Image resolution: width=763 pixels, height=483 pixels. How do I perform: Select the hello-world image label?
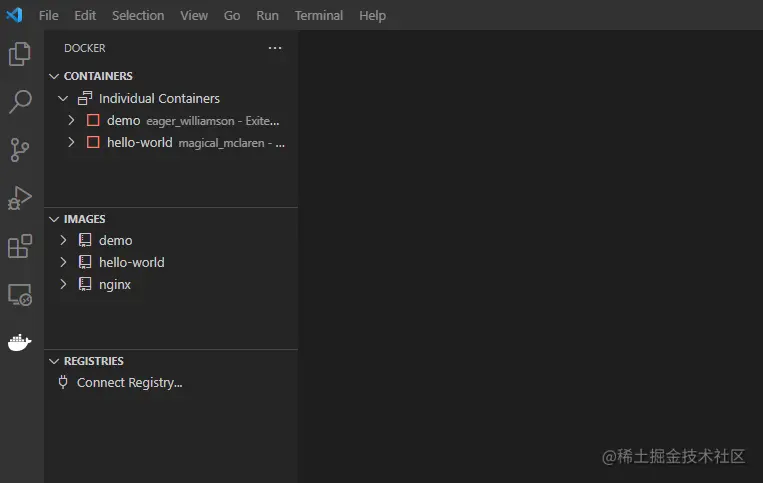tap(132, 262)
